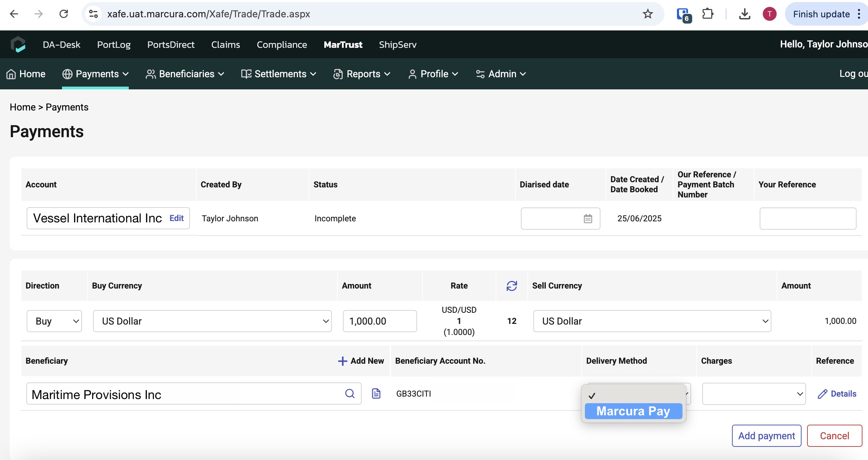Select the checked blank option in Delivery Method list
Screen dimensions: 868x460
(633, 395)
